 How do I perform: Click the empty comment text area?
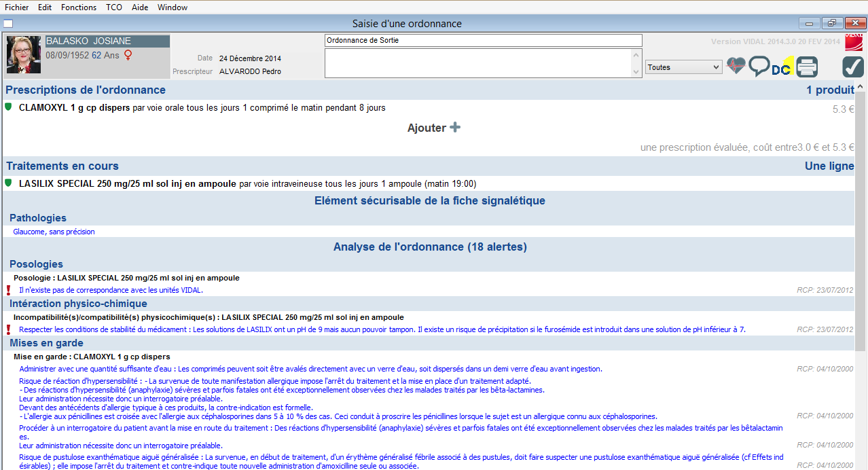click(x=477, y=63)
